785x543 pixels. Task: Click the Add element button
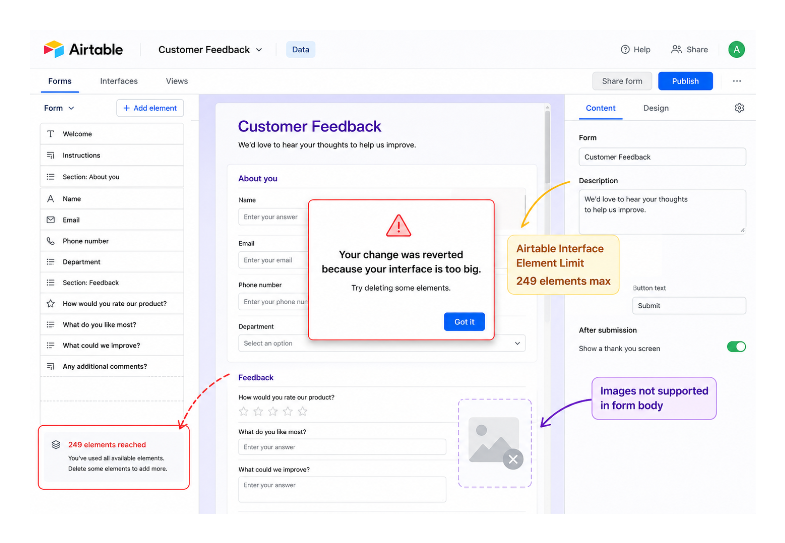coord(150,108)
